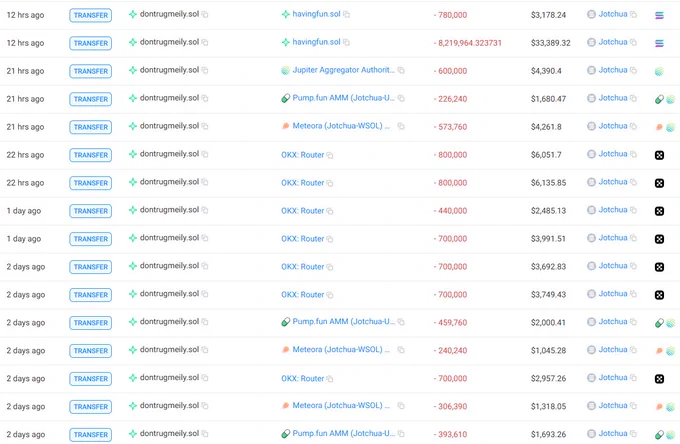Copy dontrugmeily.sol address in the -393,610 row
The height and width of the screenshot is (444, 680).
(205, 434)
